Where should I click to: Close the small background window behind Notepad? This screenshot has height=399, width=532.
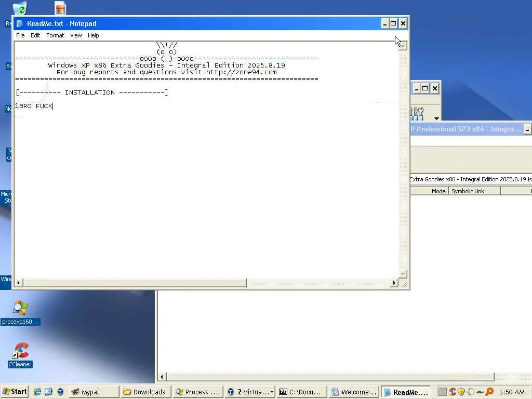435,88
